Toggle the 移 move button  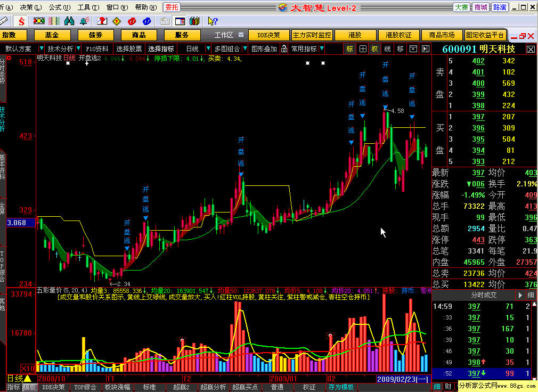click(400, 48)
